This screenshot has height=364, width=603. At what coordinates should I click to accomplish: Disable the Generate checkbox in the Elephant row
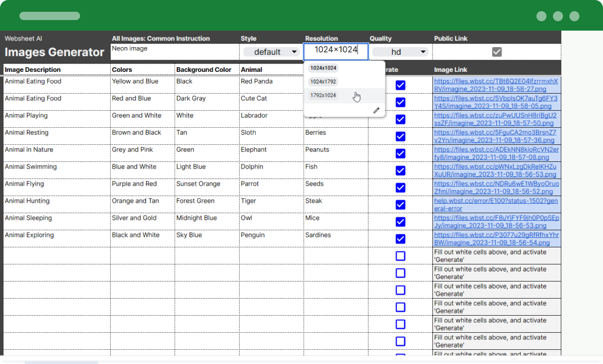[400, 154]
